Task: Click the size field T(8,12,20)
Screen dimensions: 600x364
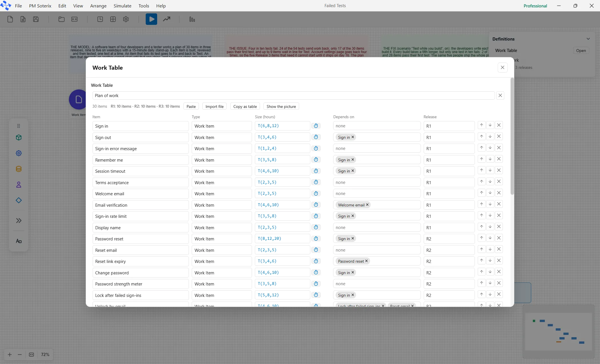Action: point(282,239)
